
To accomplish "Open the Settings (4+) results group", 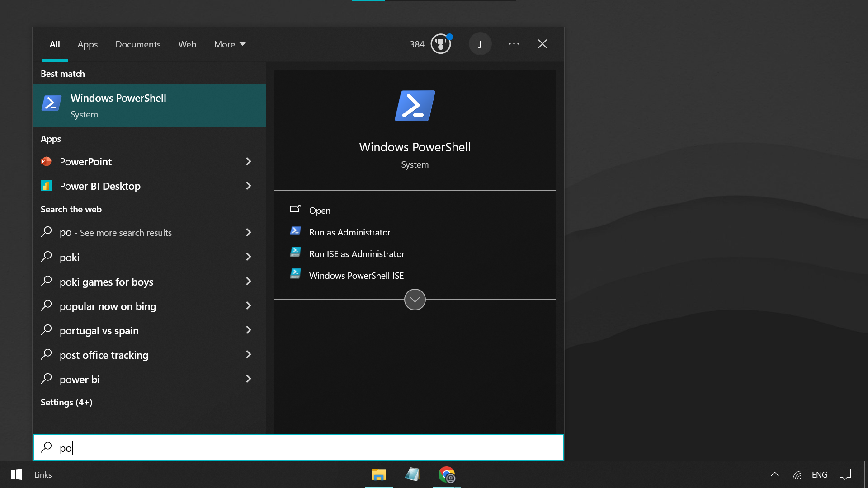I will tap(66, 402).
